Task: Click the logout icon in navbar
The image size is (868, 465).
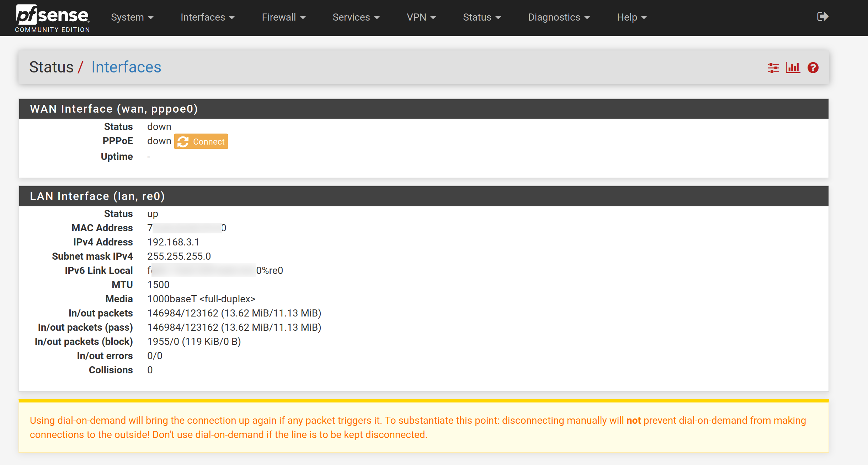Action: 822,17
